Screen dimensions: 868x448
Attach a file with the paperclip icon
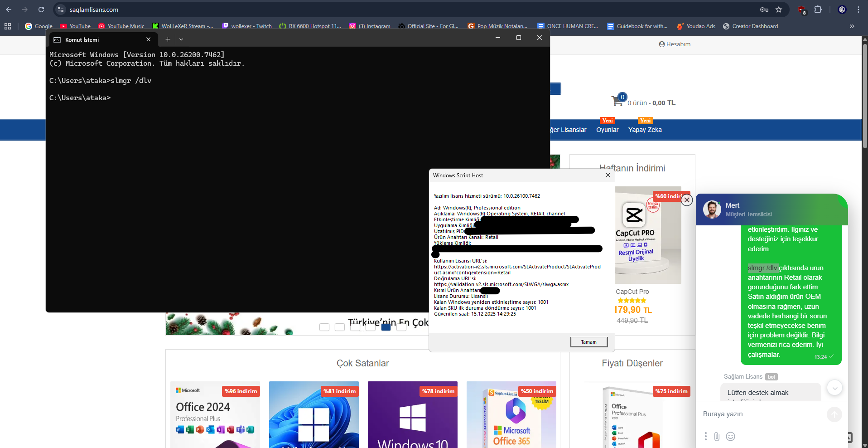click(717, 436)
